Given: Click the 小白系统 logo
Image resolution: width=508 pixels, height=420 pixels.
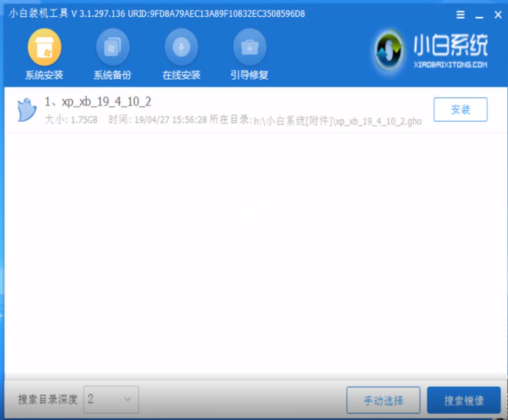Looking at the screenshot, I should pos(431,51).
